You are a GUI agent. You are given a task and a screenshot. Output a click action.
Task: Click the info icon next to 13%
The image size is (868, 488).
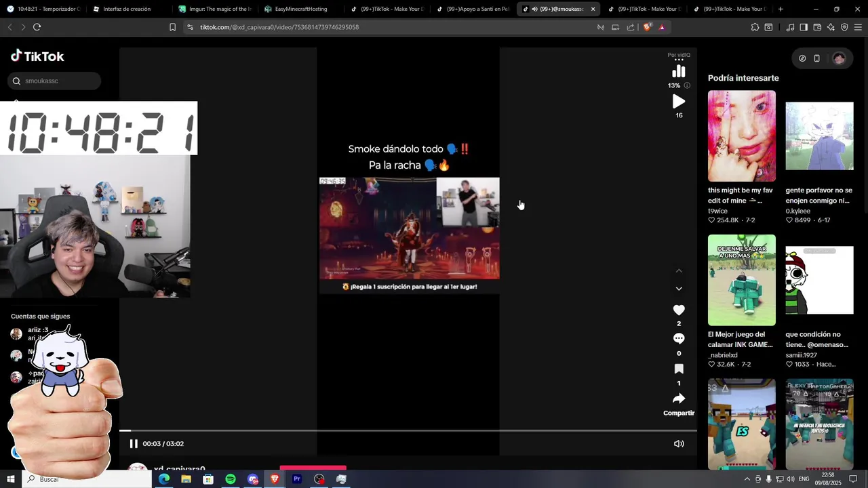(x=687, y=85)
